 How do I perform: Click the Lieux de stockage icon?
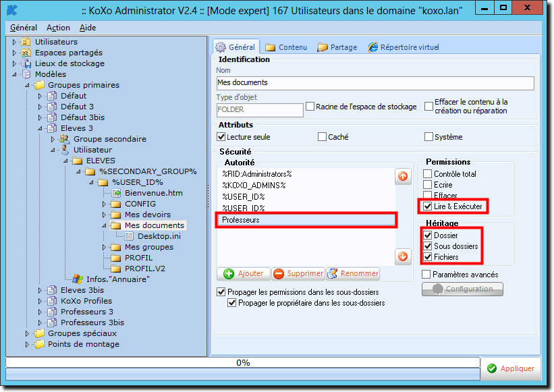point(26,63)
